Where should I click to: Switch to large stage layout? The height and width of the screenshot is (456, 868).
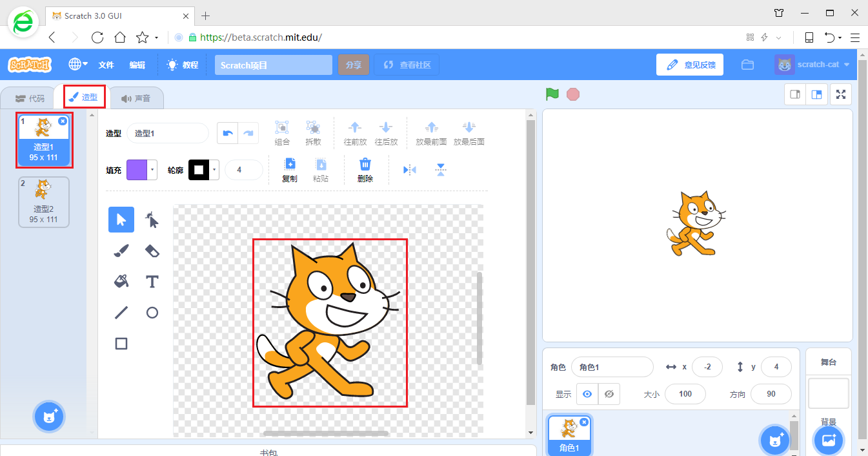[816, 94]
